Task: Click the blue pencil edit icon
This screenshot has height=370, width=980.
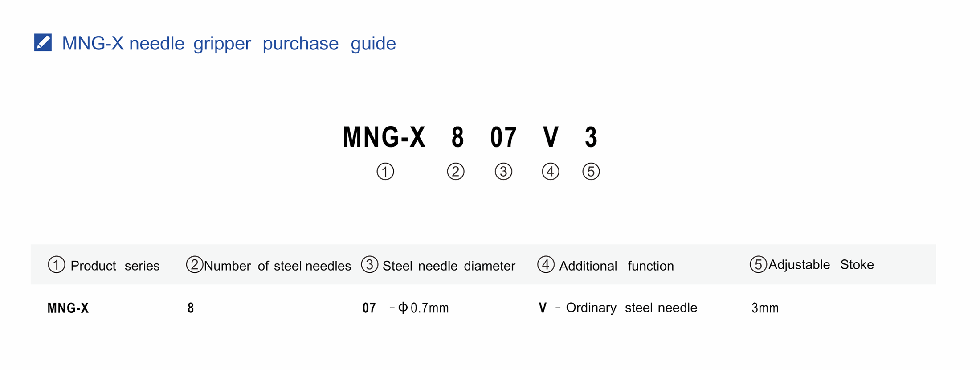Action: (x=43, y=43)
